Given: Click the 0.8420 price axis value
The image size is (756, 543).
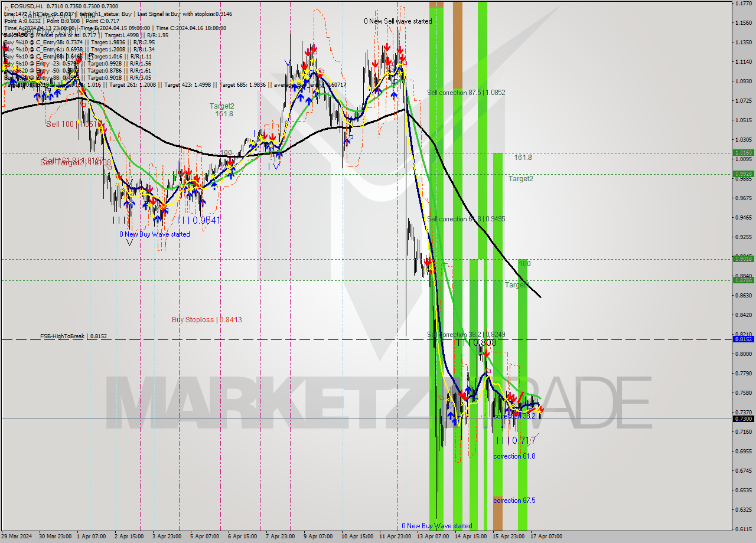Looking at the screenshot, I should coord(744,315).
